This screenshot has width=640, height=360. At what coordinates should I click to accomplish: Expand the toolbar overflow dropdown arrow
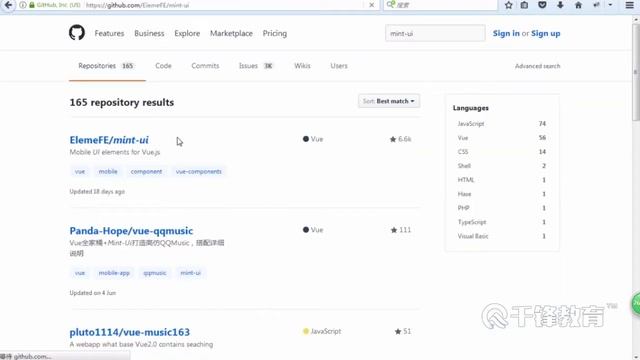(610, 5)
